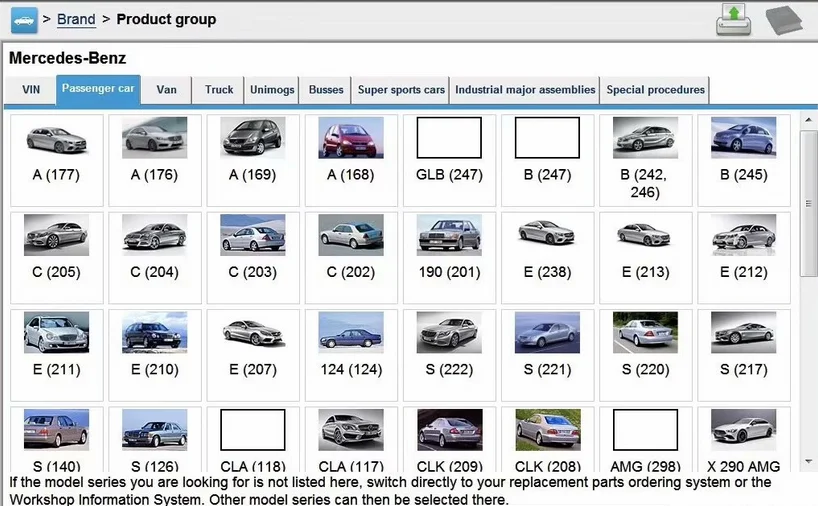Open the CLA (118) model tile

coord(252,439)
